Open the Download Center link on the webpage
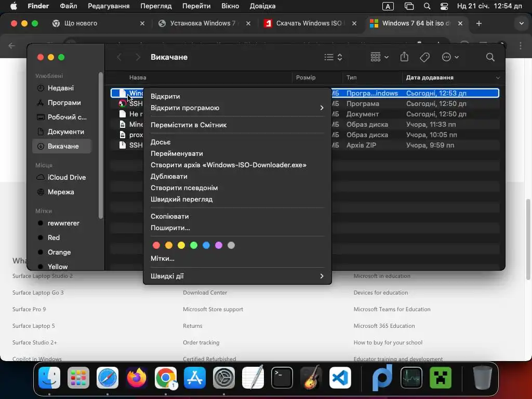 [205, 292]
